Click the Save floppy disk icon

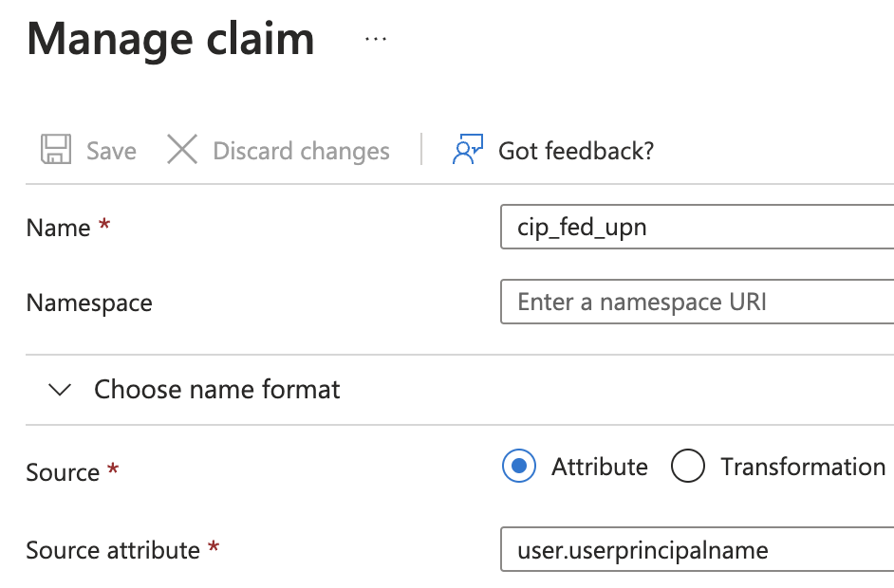(x=56, y=149)
